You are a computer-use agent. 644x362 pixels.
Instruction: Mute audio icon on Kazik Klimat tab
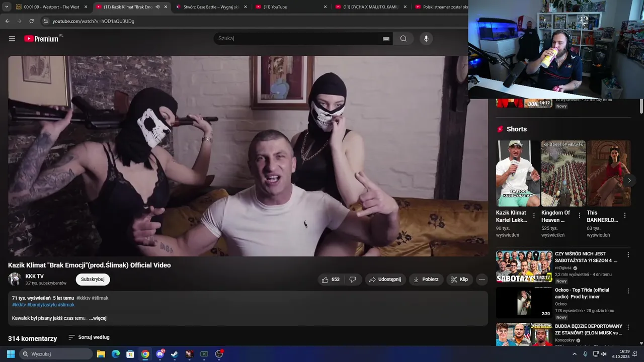pyautogui.click(x=157, y=7)
